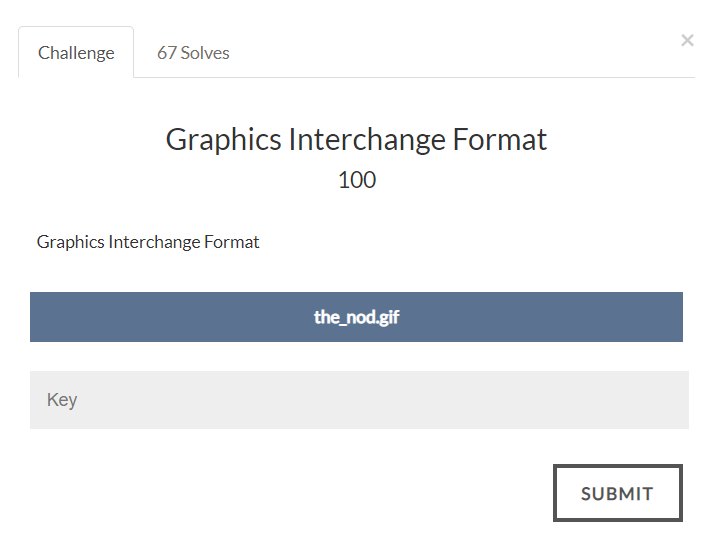This screenshot has width=713, height=553.
Task: Submit the key with the SUBMIT button
Action: pyautogui.click(x=618, y=493)
